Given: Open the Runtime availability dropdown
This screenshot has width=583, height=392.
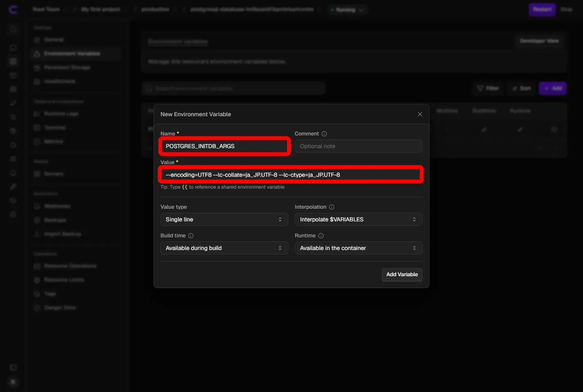Looking at the screenshot, I should click(x=359, y=248).
